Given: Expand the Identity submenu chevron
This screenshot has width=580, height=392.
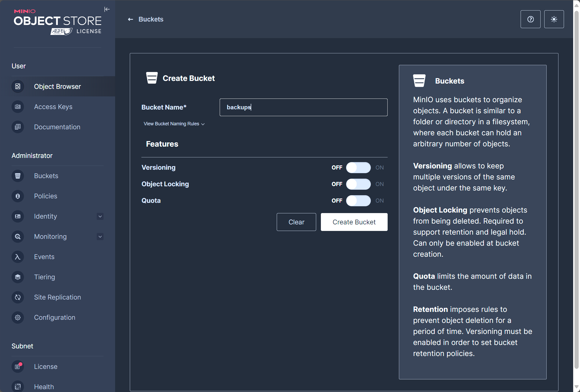Looking at the screenshot, I should pyautogui.click(x=100, y=216).
